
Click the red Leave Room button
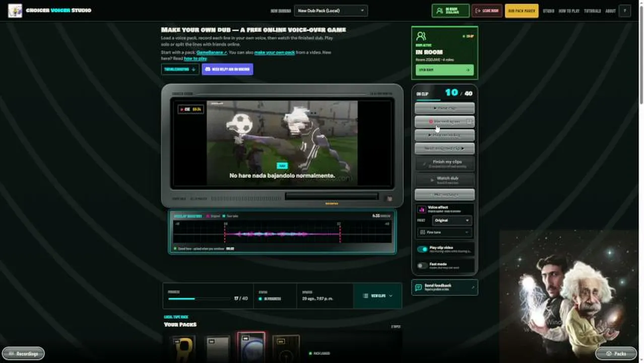click(x=487, y=11)
